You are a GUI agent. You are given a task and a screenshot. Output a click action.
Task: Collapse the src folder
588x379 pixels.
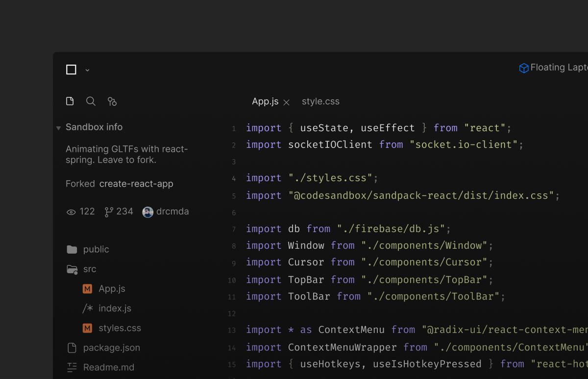pyautogui.click(x=90, y=269)
